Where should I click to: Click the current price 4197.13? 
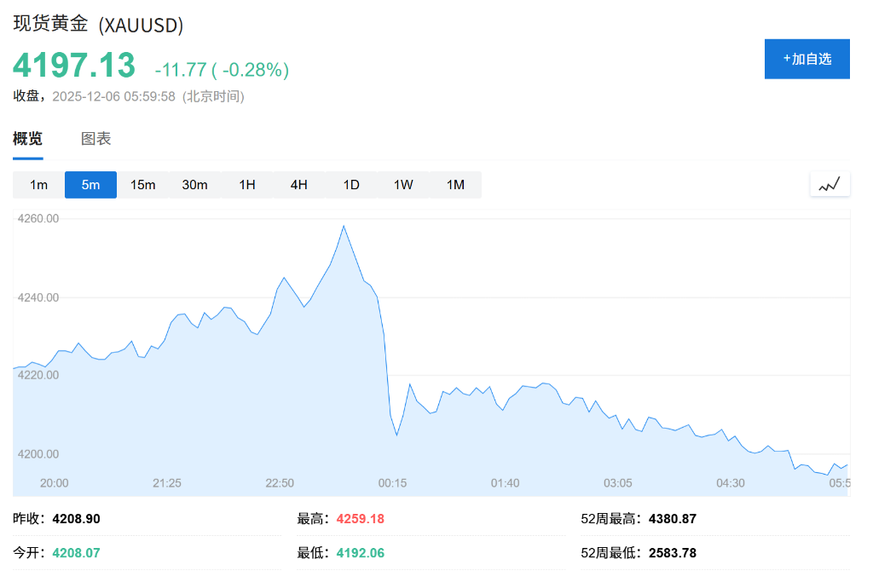coord(73,65)
